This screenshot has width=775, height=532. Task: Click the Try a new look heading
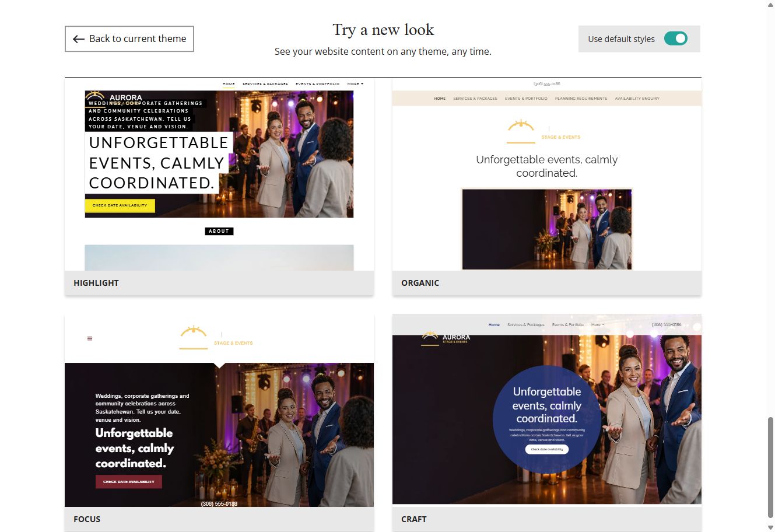(x=383, y=30)
